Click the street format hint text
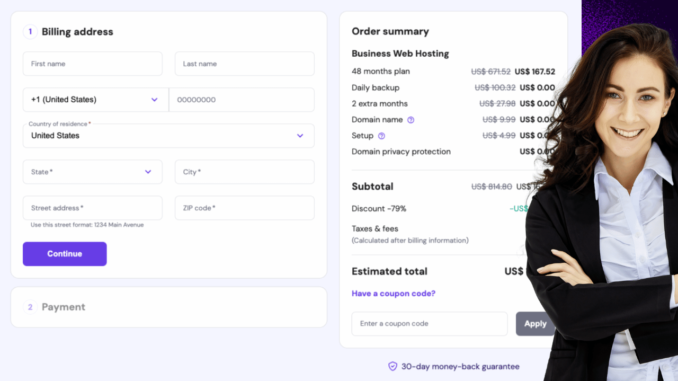The width and height of the screenshot is (678, 381). coord(87,225)
